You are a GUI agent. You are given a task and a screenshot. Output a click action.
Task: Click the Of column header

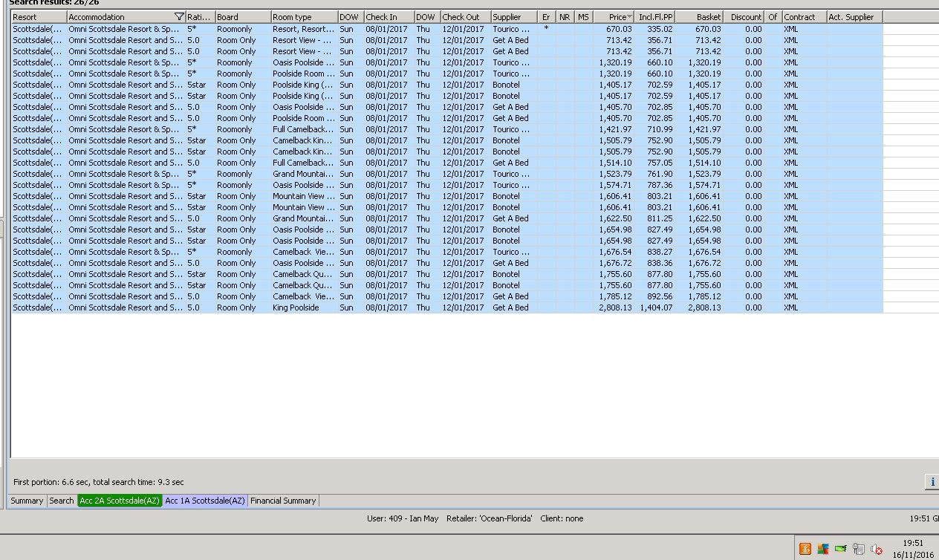tap(773, 17)
